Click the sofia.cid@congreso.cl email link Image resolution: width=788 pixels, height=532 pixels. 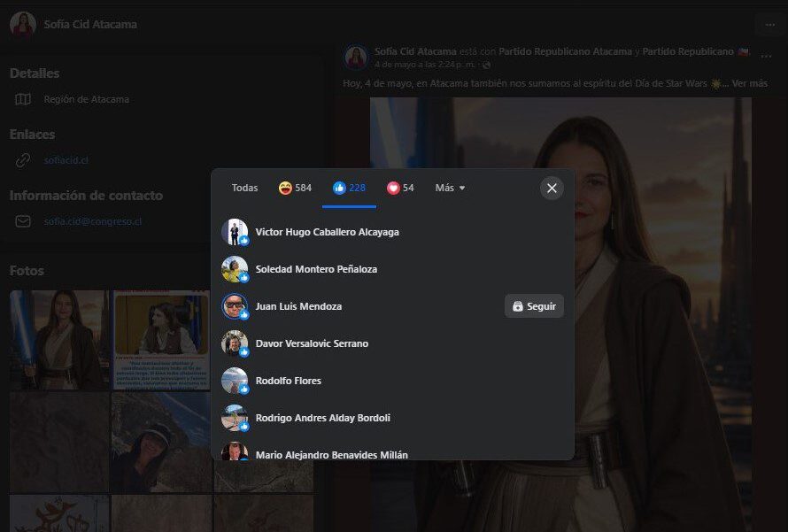[x=92, y=221]
